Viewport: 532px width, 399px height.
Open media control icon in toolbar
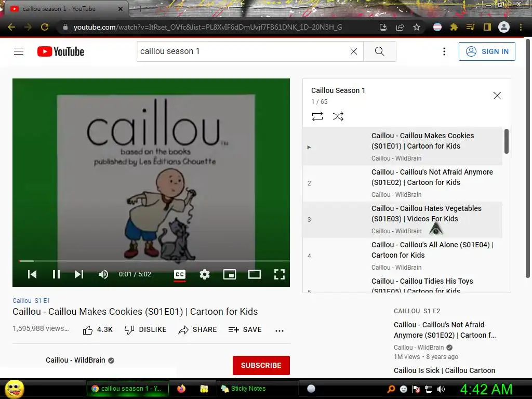pyautogui.click(x=471, y=27)
